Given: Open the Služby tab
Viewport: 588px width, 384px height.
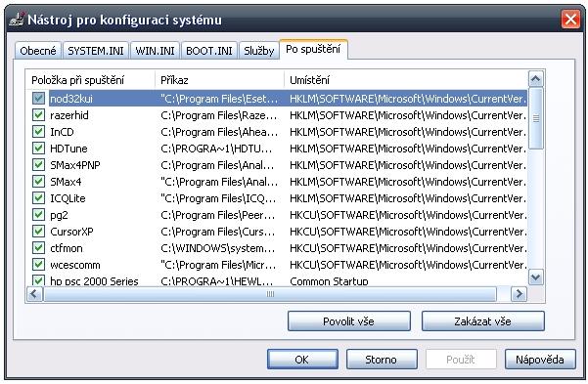Looking at the screenshot, I should pos(258,51).
